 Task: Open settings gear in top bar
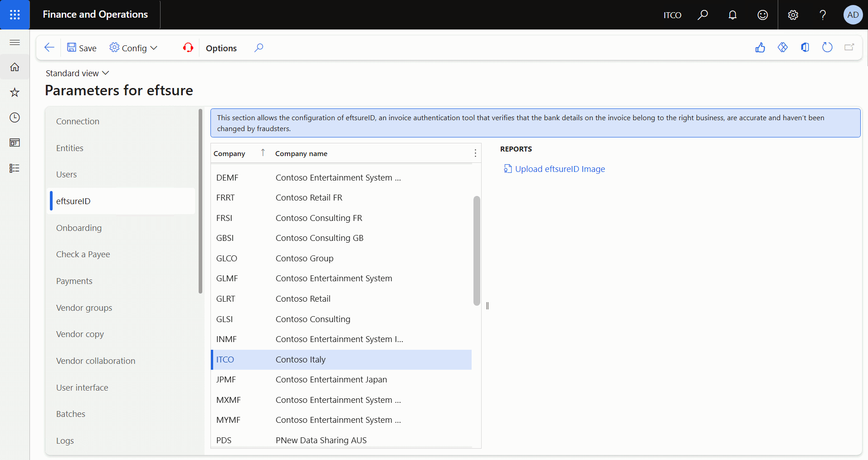tap(793, 15)
